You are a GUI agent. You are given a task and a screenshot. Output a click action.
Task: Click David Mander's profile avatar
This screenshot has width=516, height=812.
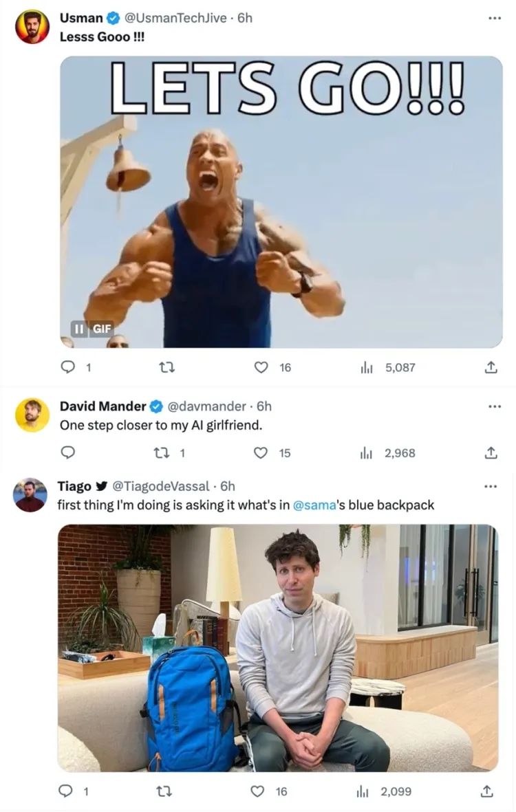[32, 415]
